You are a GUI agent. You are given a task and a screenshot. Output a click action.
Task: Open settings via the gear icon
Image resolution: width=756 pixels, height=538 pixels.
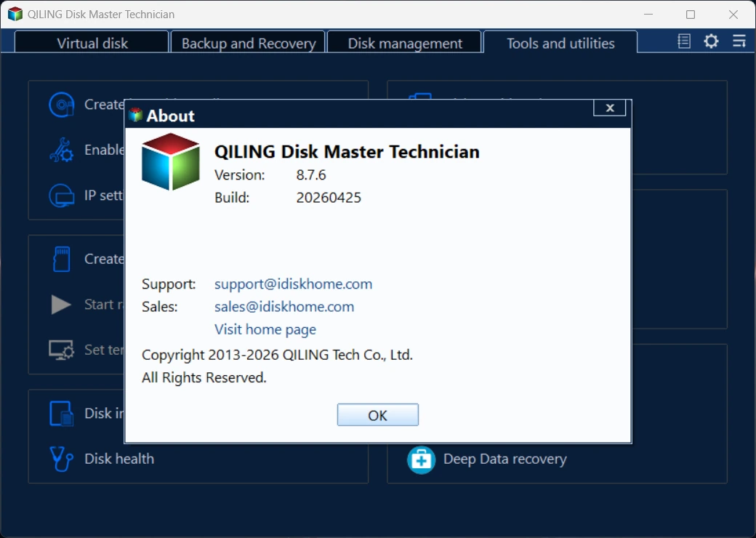(711, 41)
